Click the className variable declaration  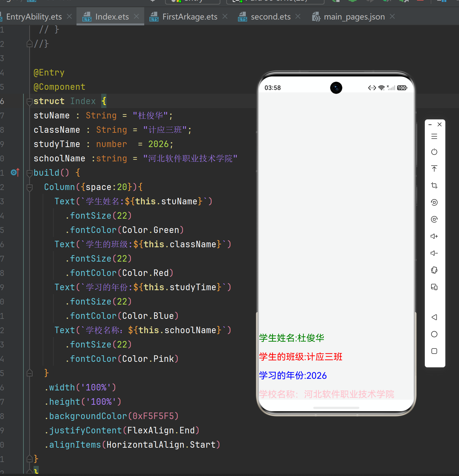pos(57,130)
